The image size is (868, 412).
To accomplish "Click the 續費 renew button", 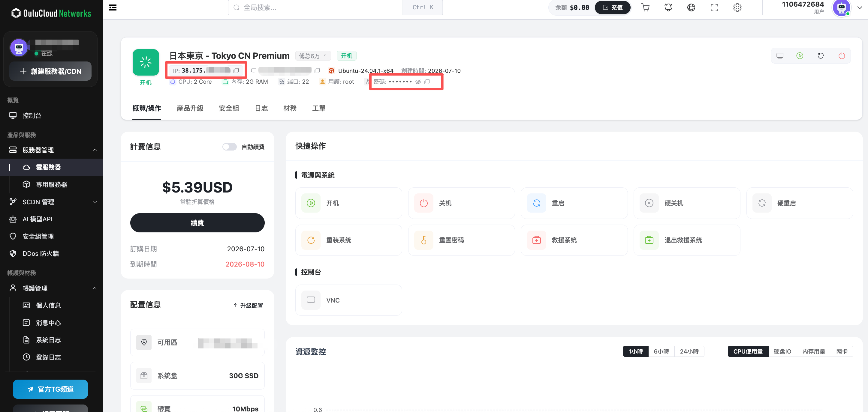I will tap(197, 222).
